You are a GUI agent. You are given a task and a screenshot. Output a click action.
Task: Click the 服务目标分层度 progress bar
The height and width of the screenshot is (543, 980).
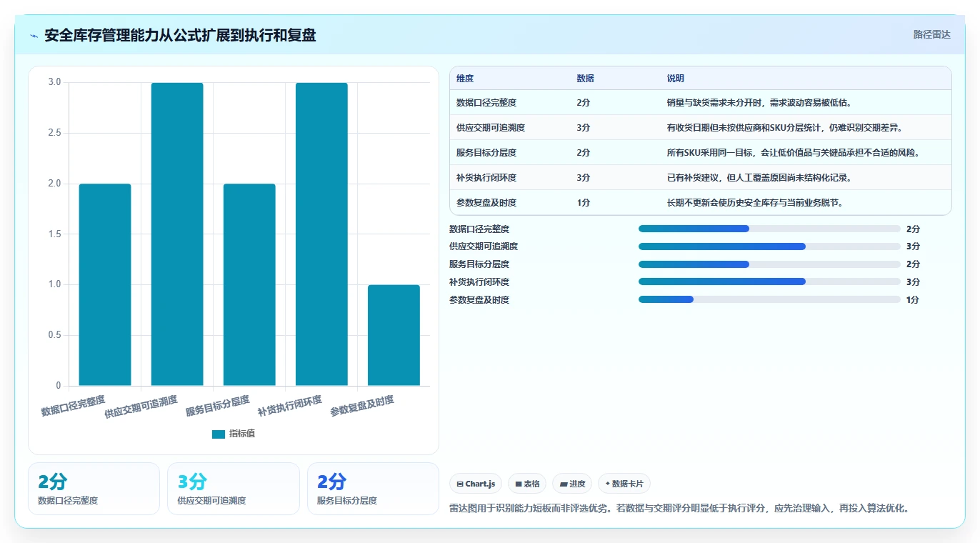coord(769,264)
